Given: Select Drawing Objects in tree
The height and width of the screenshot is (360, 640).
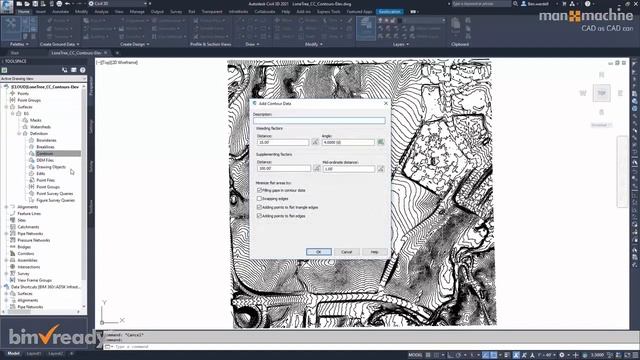Looking at the screenshot, I should [x=51, y=167].
